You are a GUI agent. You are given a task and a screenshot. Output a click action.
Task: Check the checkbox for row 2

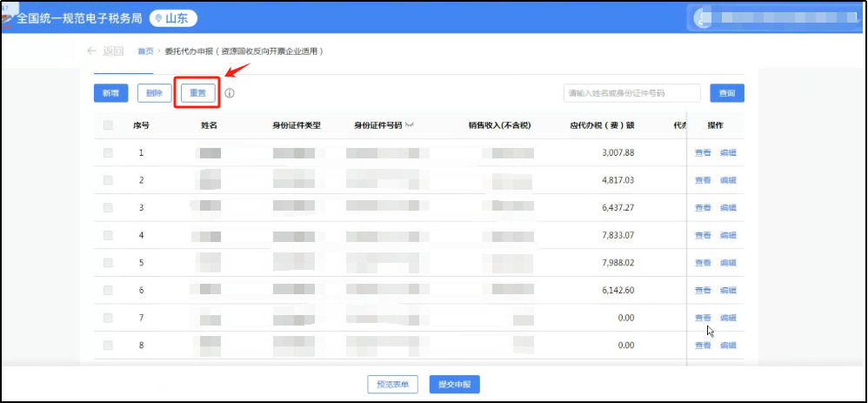click(108, 180)
